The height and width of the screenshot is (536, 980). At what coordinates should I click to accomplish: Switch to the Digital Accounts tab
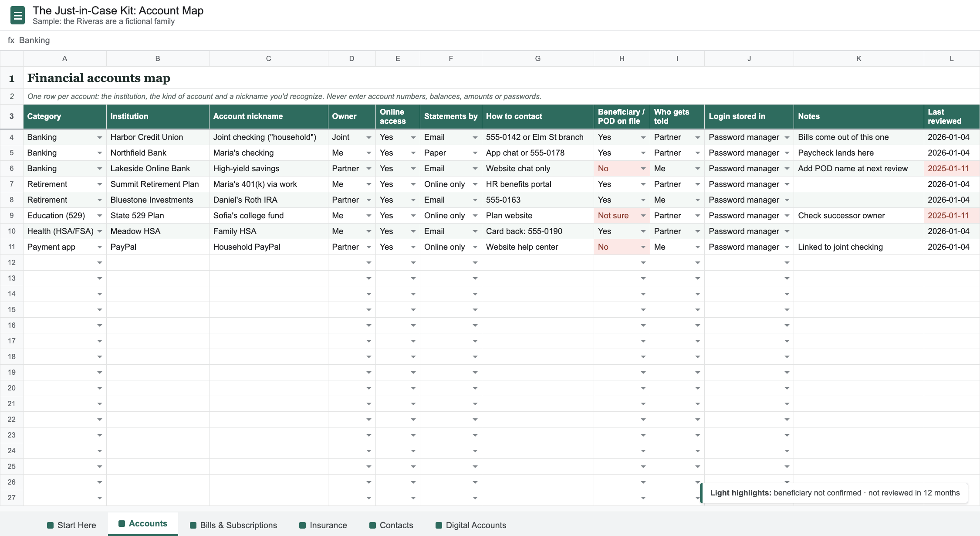(x=471, y=525)
